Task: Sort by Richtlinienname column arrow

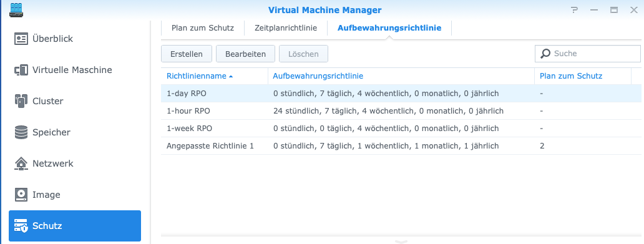Action: 232,76
